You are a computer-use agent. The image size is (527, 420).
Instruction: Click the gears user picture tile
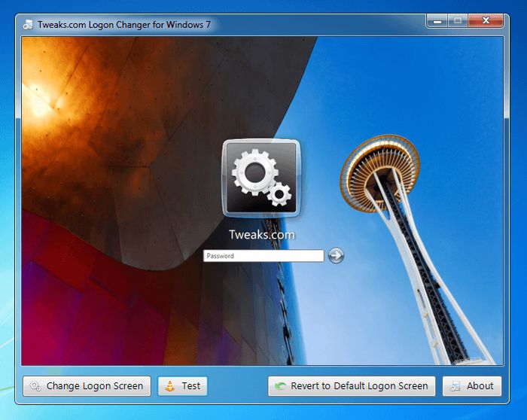click(261, 178)
